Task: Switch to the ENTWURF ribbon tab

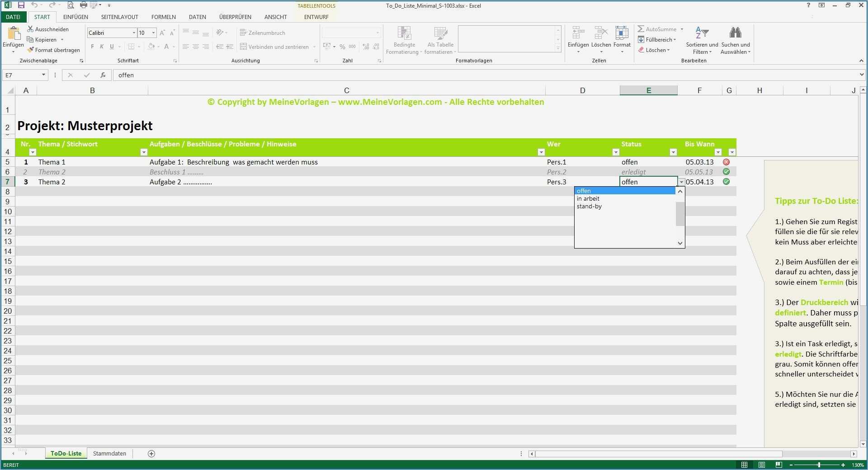Action: (x=316, y=17)
